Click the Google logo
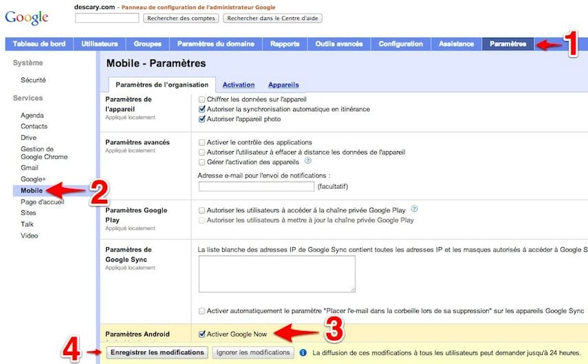The width and height of the screenshot is (588, 364). click(x=27, y=18)
